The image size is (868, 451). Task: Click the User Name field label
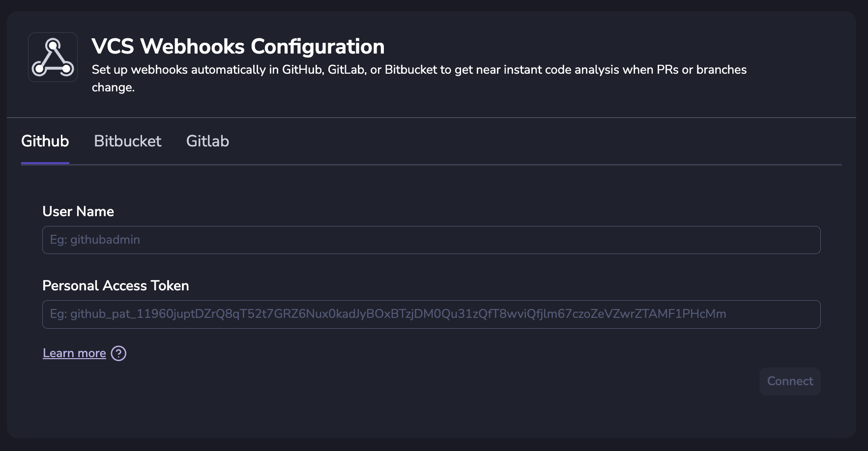click(x=78, y=211)
